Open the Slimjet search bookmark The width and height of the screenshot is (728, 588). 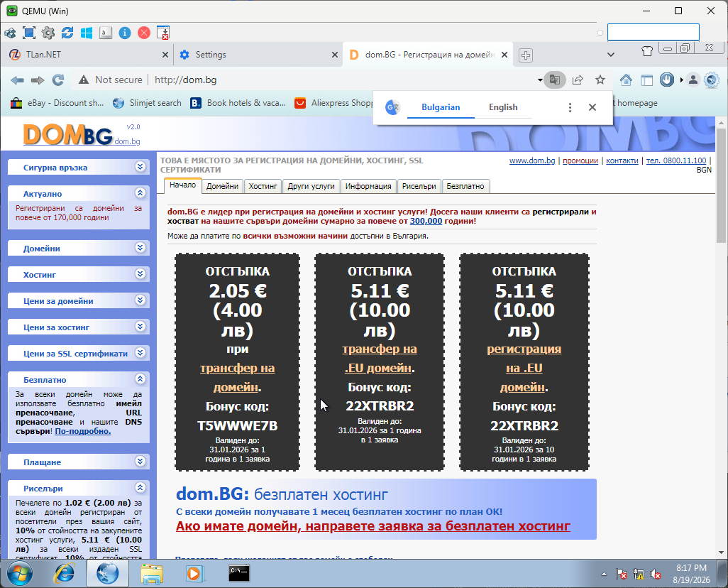[147, 103]
